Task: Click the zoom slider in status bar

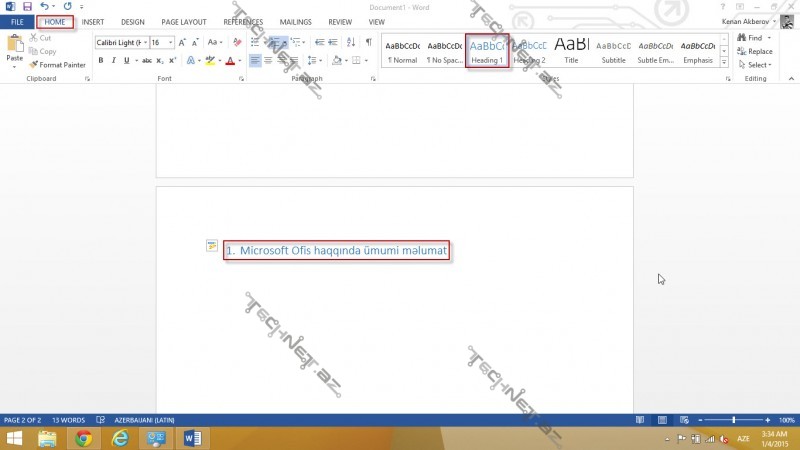Action: (735, 420)
